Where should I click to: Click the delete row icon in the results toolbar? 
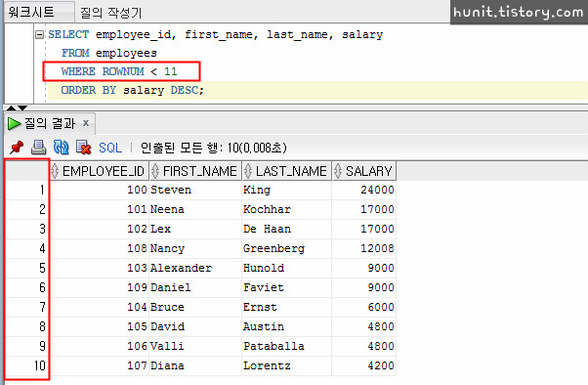click(x=83, y=148)
